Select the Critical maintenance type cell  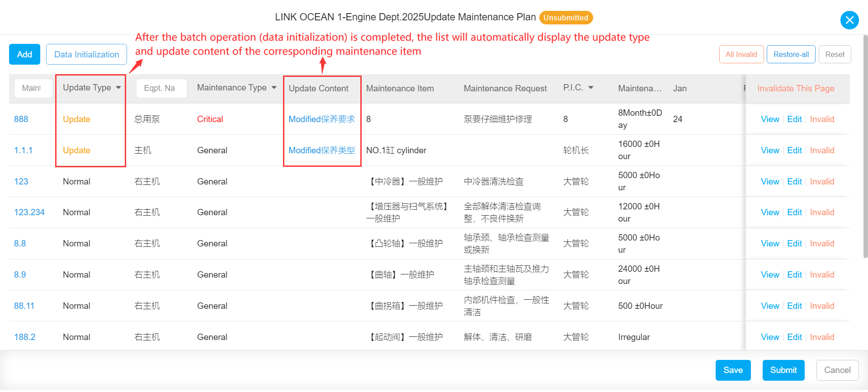tap(210, 119)
